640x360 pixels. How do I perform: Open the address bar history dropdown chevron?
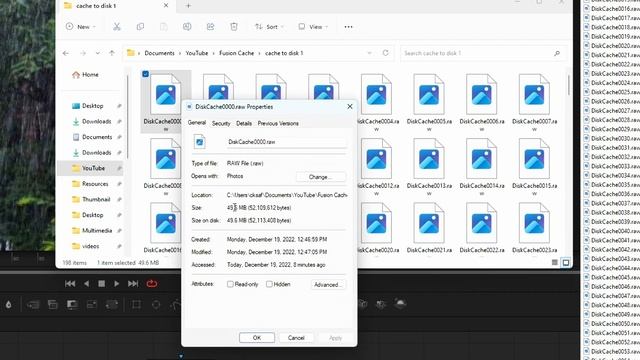click(369, 53)
